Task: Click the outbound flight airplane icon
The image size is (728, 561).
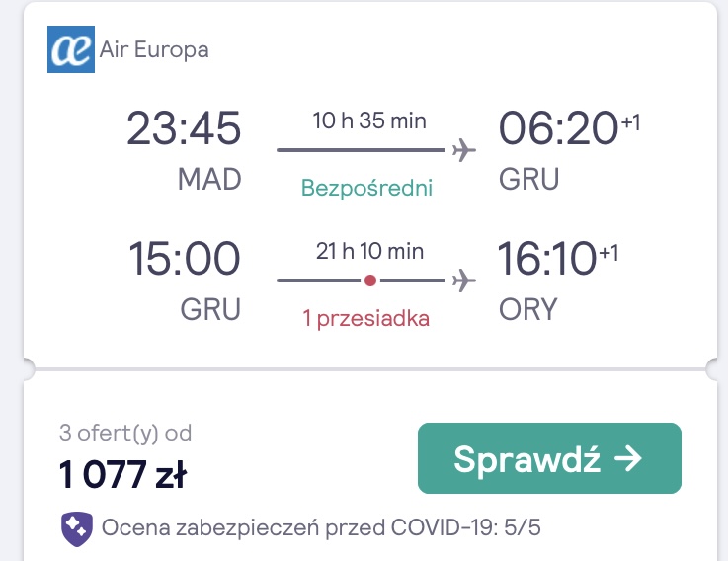Action: [464, 150]
